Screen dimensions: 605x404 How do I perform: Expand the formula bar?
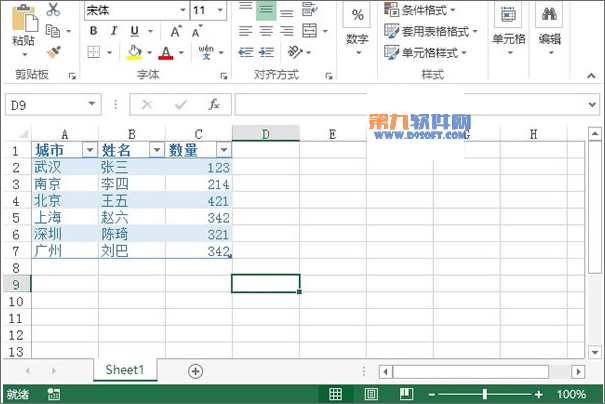tap(592, 105)
